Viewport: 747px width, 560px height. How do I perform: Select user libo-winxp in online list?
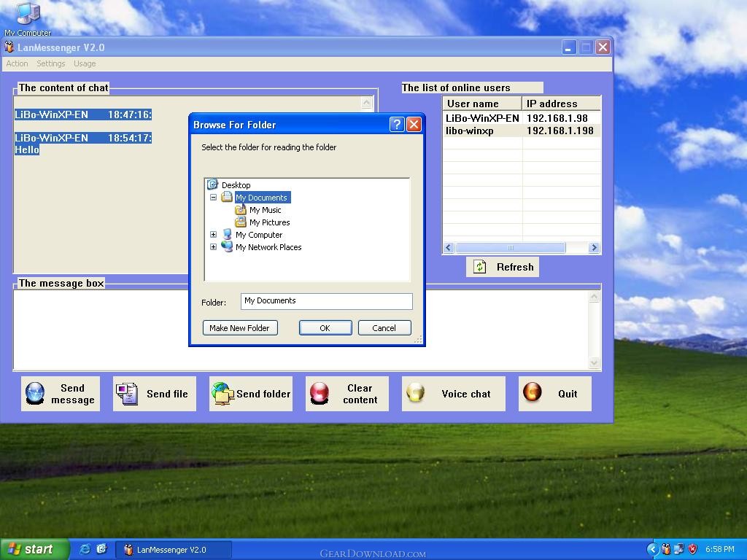coord(470,131)
